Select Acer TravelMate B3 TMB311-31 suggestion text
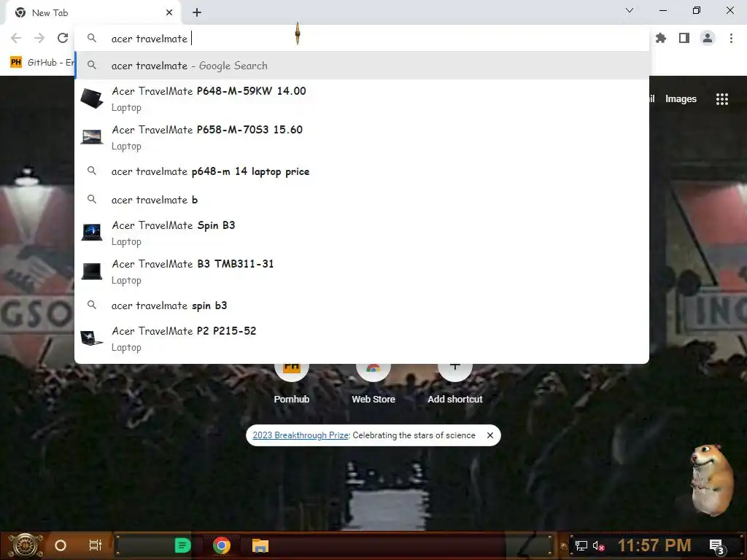Image resolution: width=747 pixels, height=560 pixels. pyautogui.click(x=193, y=264)
